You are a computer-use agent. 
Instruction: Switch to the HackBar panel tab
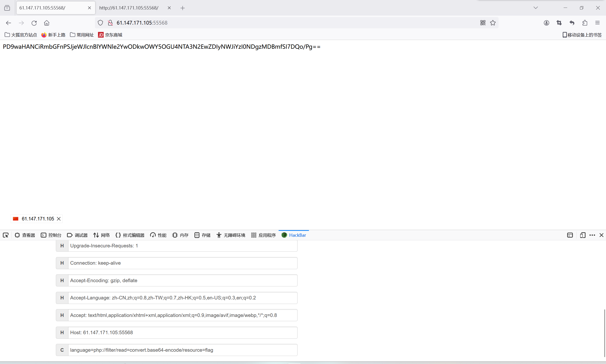(294, 235)
